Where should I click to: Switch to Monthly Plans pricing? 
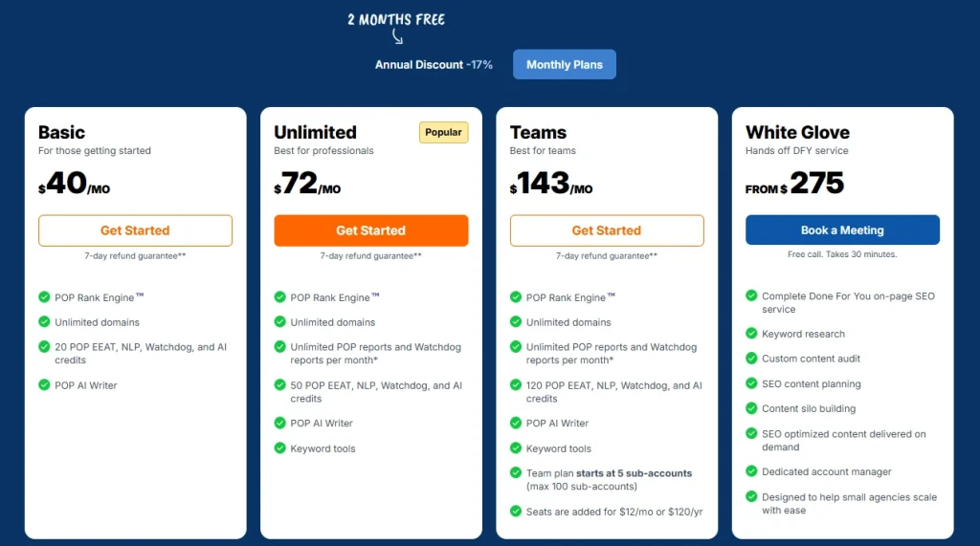point(565,64)
